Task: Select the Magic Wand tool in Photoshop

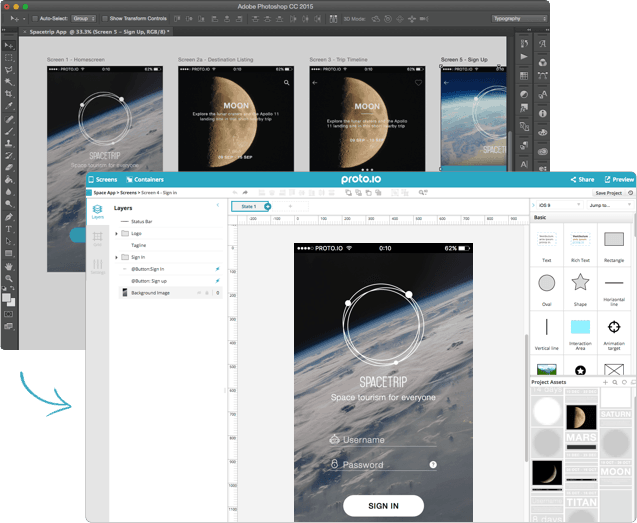Action: (x=9, y=82)
